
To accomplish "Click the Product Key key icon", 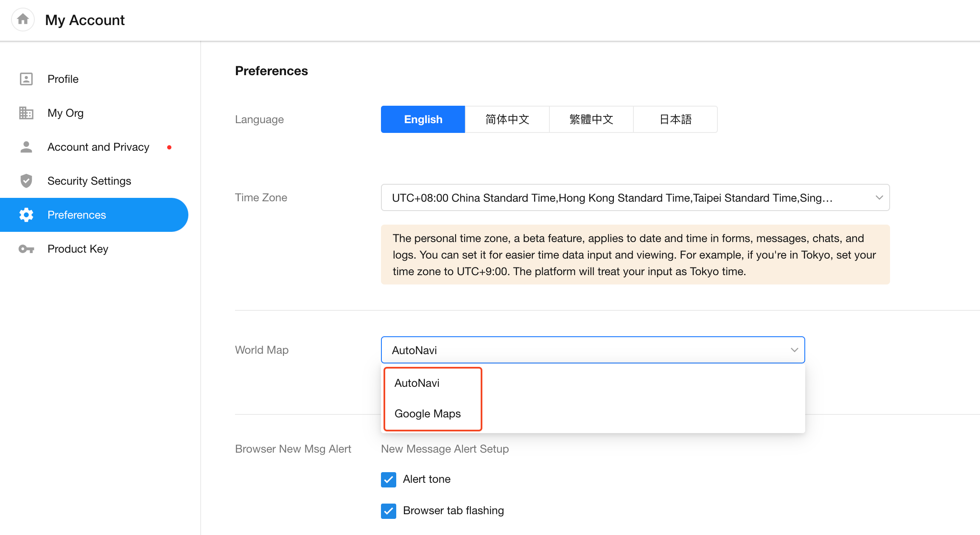I will 26,249.
